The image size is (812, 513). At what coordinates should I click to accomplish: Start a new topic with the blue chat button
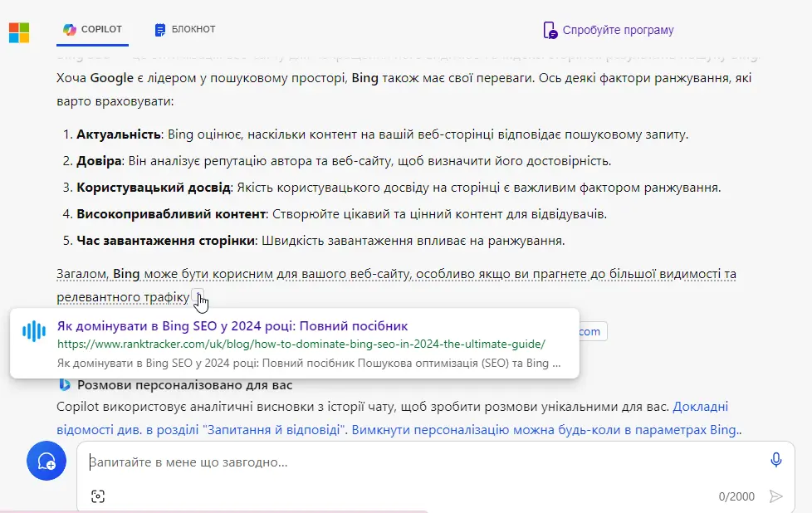coord(46,461)
